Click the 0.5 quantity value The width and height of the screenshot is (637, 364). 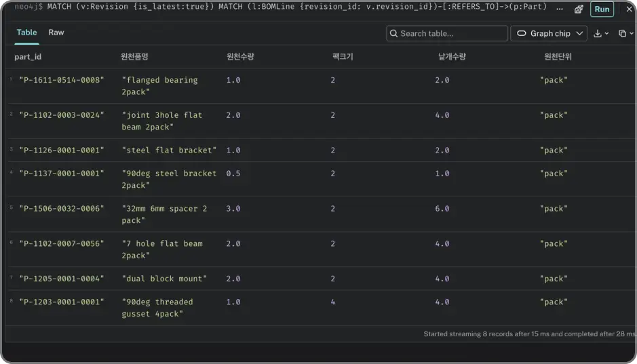pos(233,174)
